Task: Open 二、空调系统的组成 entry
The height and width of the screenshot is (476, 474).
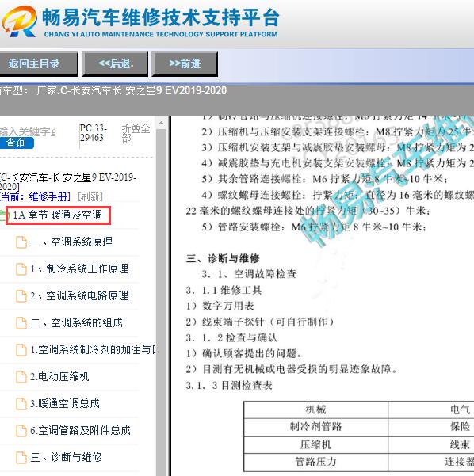Action: click(x=77, y=322)
